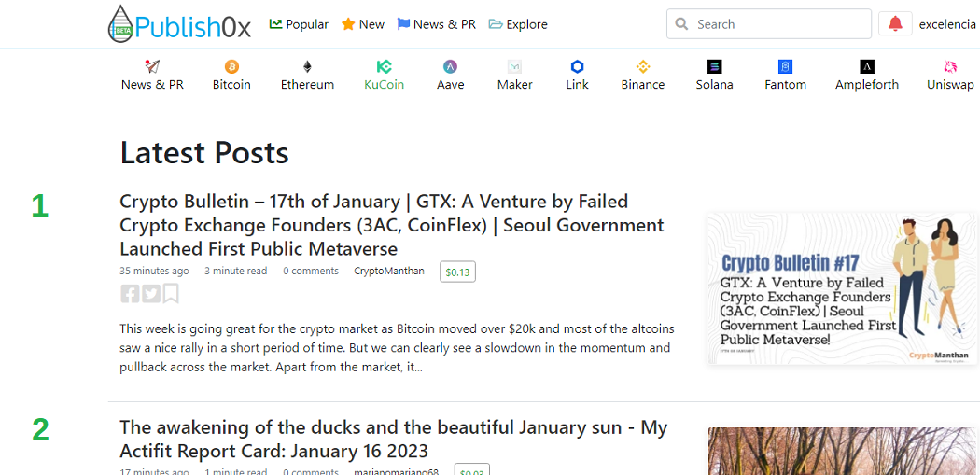Open author CryptoManthan's profile
This screenshot has width=980, height=475.
(389, 271)
